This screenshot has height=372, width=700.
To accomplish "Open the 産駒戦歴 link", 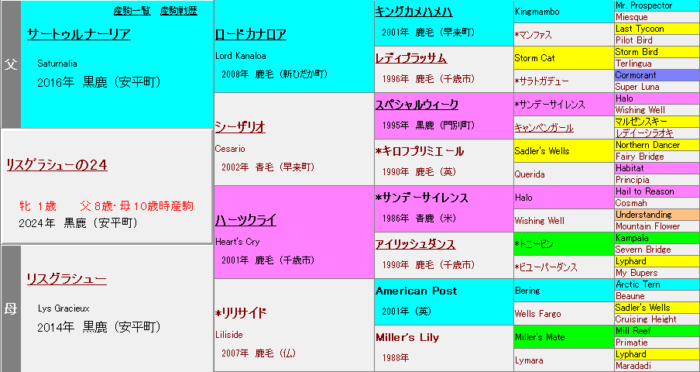I will [178, 11].
